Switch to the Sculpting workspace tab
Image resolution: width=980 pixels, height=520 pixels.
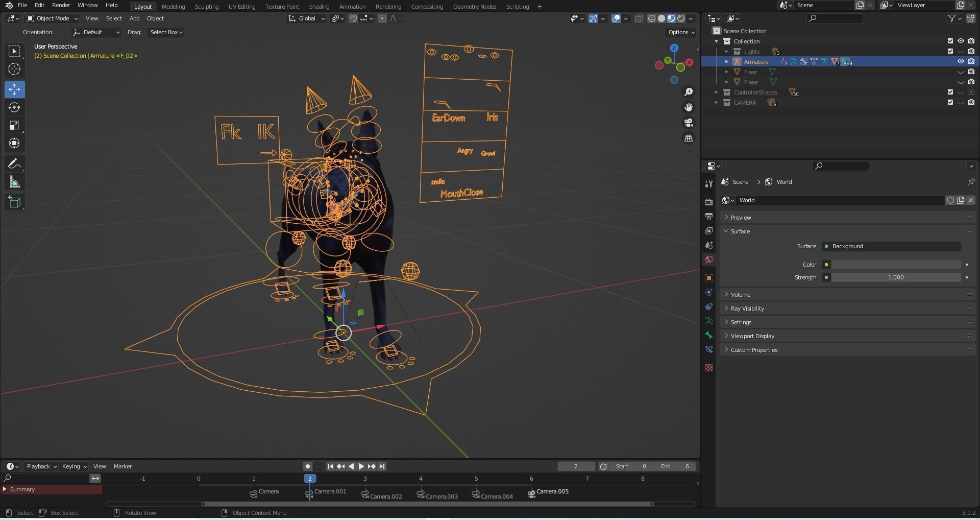tap(206, 7)
